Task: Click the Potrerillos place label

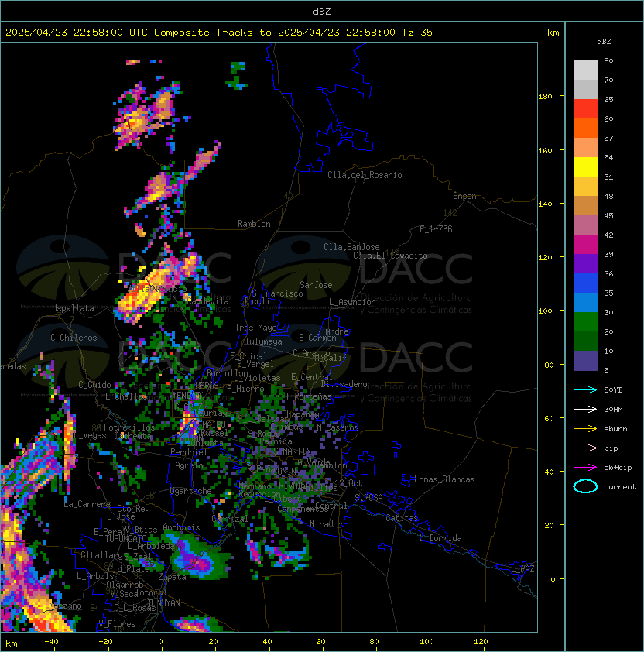Action: [129, 427]
